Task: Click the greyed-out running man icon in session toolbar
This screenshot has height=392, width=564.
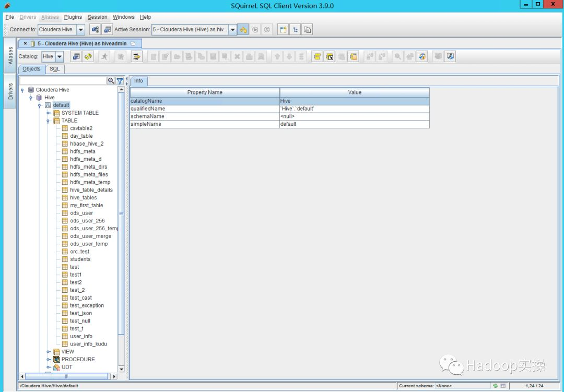Action: click(x=104, y=56)
